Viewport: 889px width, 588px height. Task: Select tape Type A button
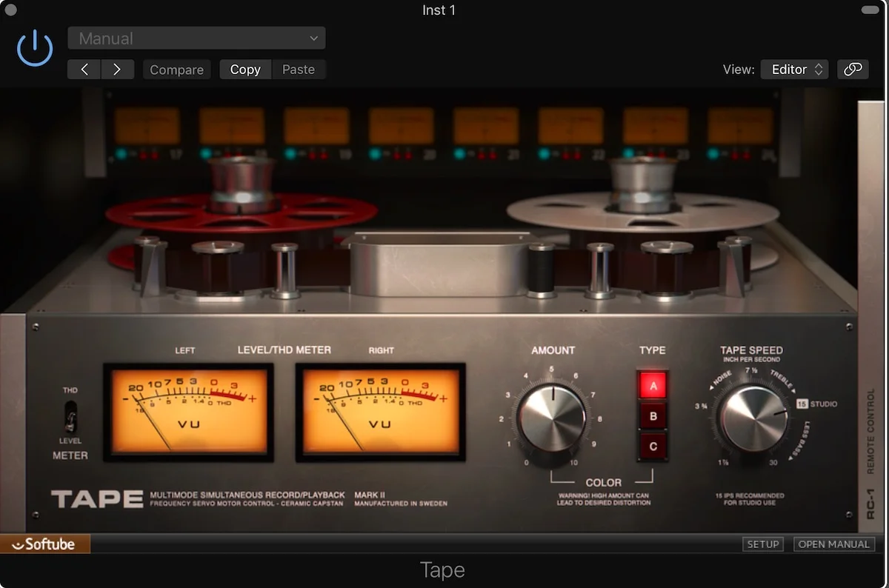pos(653,385)
